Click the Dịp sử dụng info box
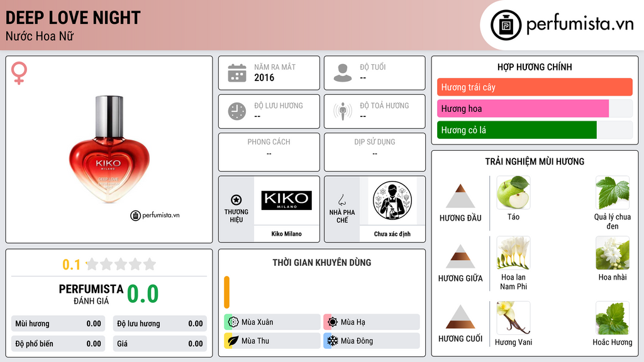Viewport: 644px width, 362px height. point(375,152)
